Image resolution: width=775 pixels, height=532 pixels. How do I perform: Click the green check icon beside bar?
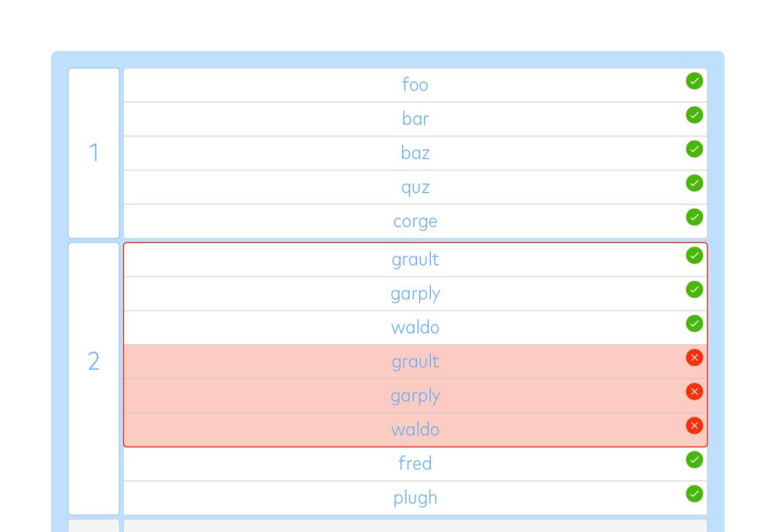tap(694, 115)
